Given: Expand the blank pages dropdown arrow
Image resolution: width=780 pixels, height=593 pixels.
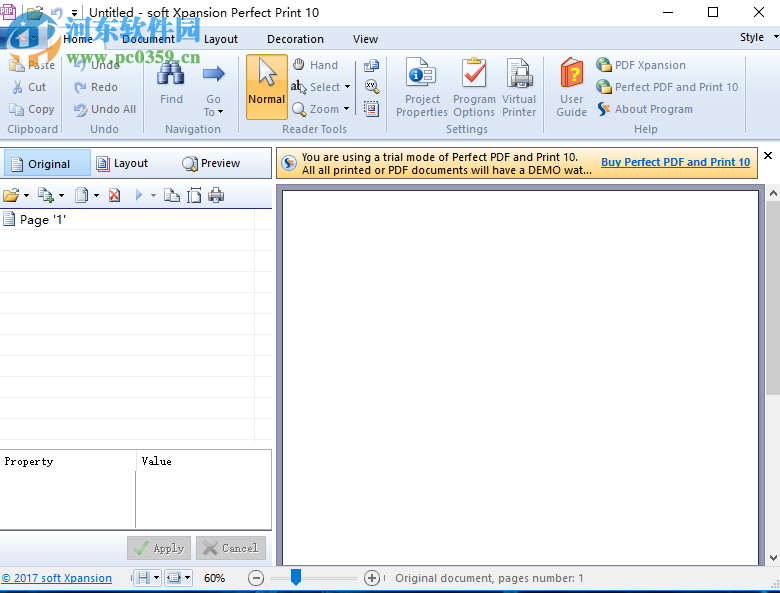Looking at the screenshot, I should point(97,196).
